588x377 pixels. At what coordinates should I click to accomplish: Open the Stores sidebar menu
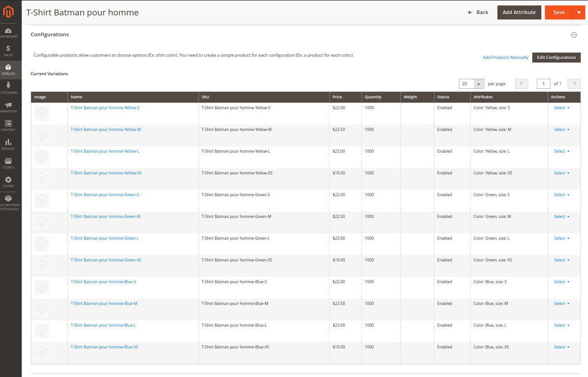coord(8,163)
